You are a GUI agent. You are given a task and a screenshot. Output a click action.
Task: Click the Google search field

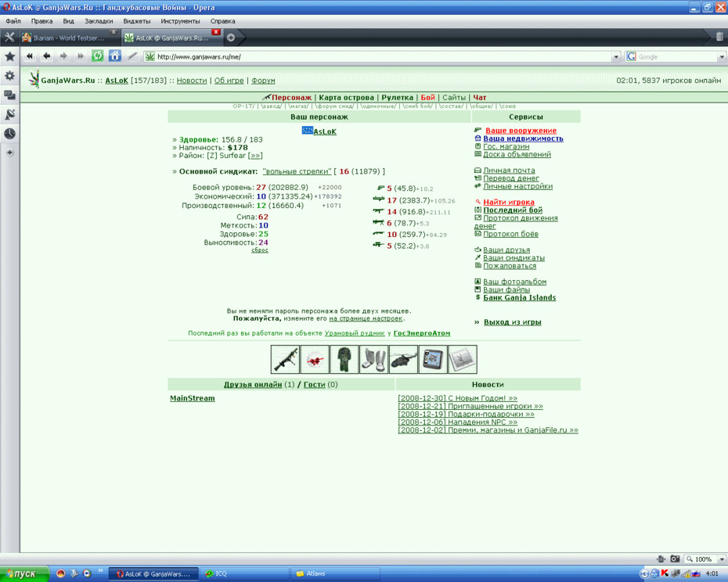click(676, 56)
